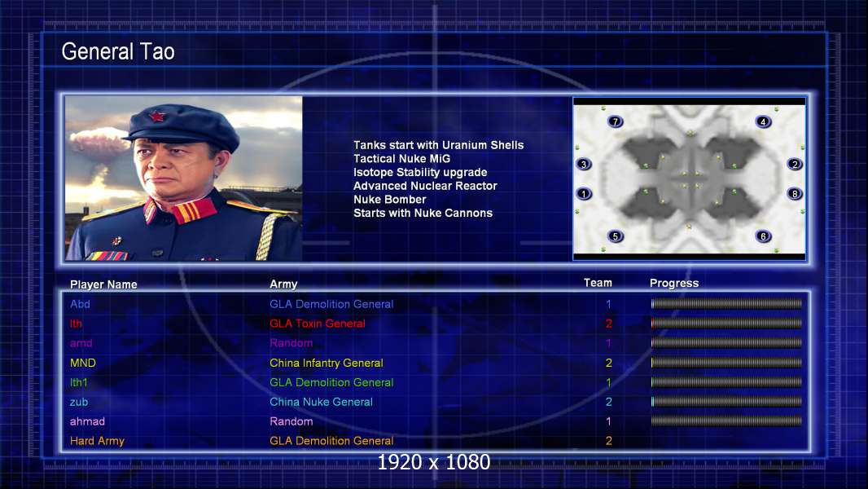Click start position marker 6 on minimap

(x=763, y=236)
